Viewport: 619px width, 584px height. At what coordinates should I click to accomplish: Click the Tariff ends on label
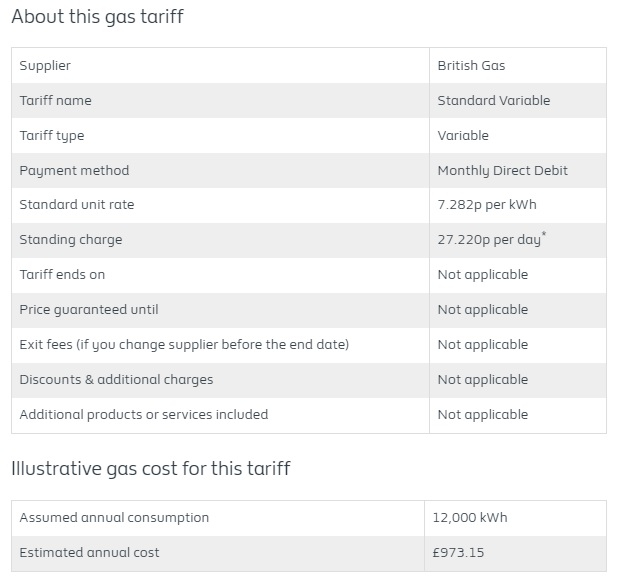(62, 274)
